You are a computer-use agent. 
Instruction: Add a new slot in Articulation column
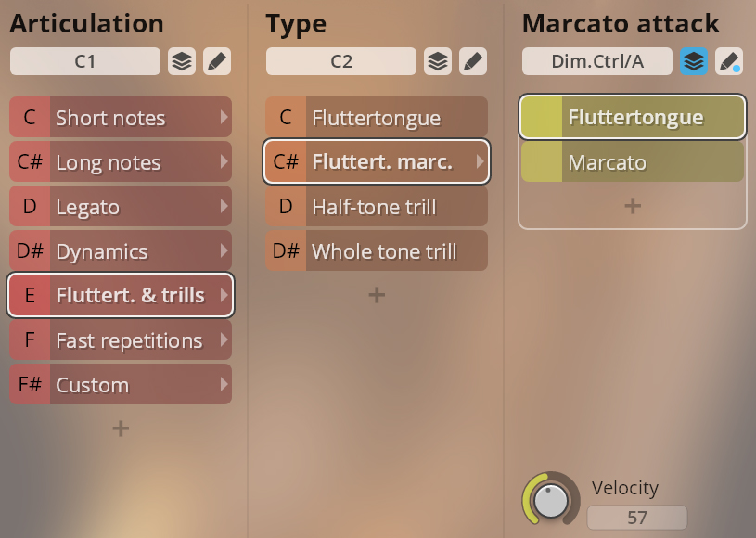[x=121, y=429]
